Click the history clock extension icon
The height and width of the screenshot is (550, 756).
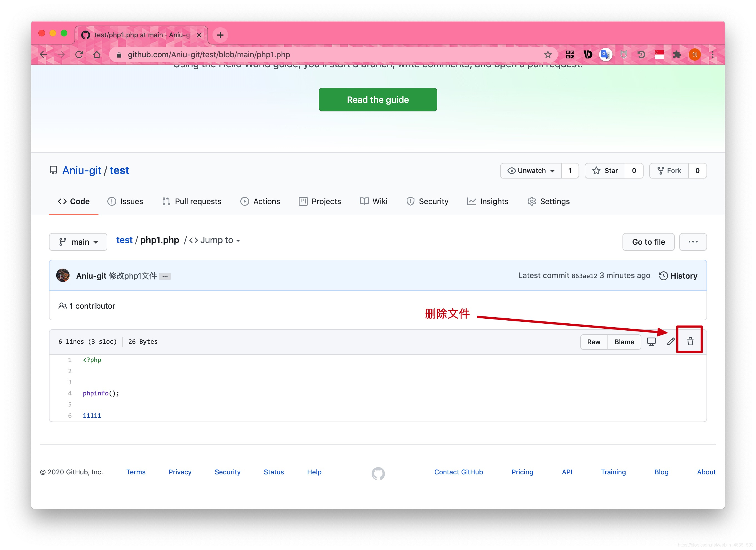[x=641, y=54]
